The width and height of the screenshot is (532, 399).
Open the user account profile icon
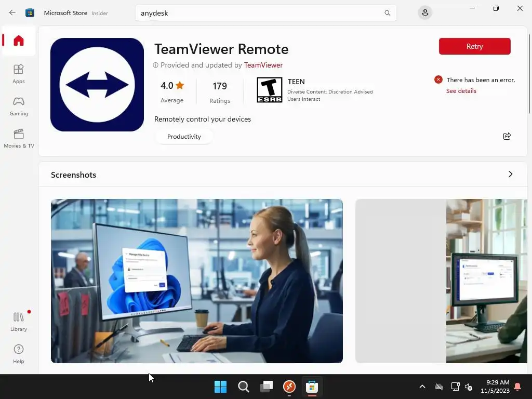[x=425, y=13]
